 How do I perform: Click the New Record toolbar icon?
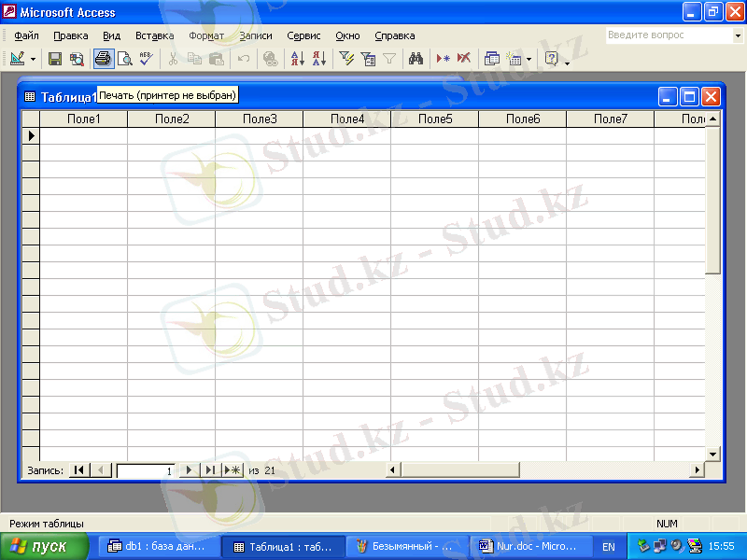[443, 59]
